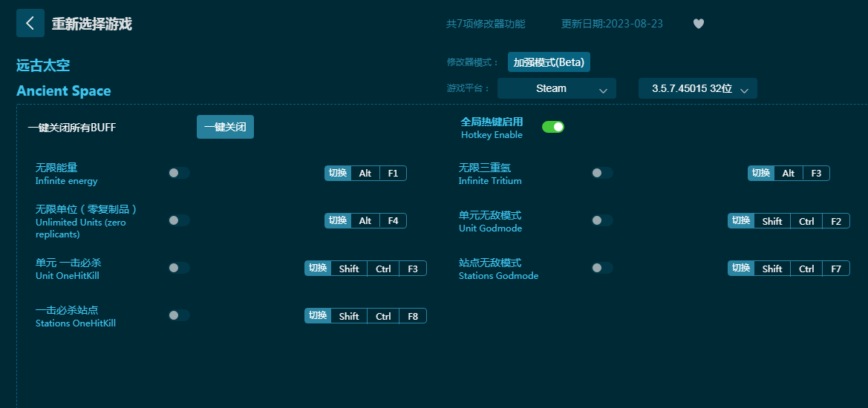This screenshot has width=868, height=408.
Task: Click 切换 button for Infinite energy hotkey
Action: (x=338, y=173)
